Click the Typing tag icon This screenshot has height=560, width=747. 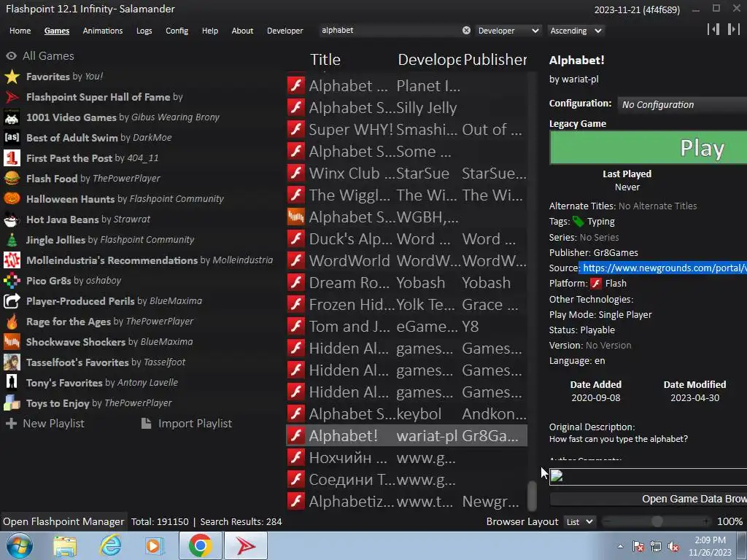578,222
